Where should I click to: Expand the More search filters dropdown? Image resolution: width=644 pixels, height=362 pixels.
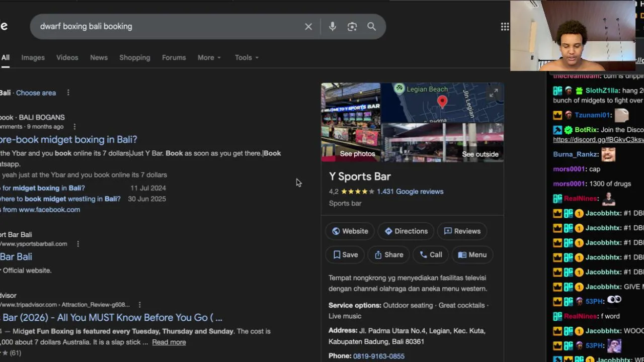pos(209,58)
